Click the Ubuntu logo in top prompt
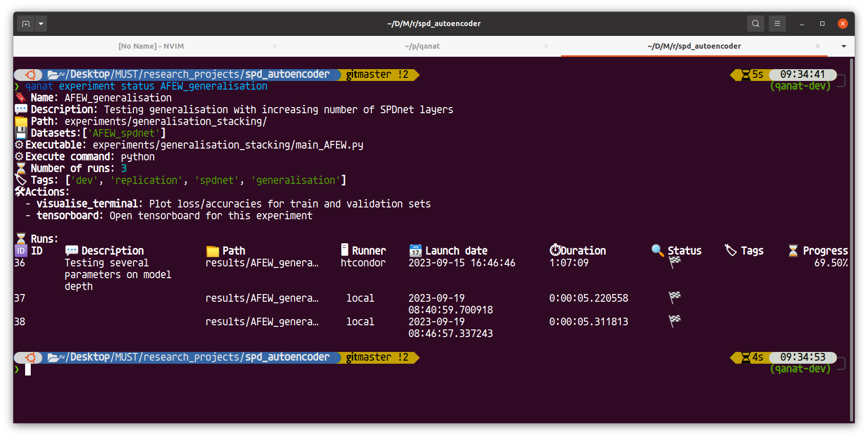The image size is (868, 438). click(x=30, y=75)
